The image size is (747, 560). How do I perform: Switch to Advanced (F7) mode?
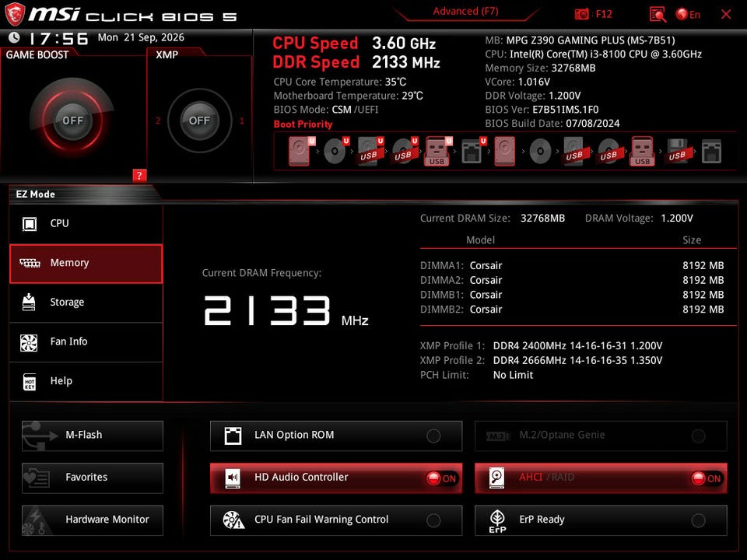[465, 12]
